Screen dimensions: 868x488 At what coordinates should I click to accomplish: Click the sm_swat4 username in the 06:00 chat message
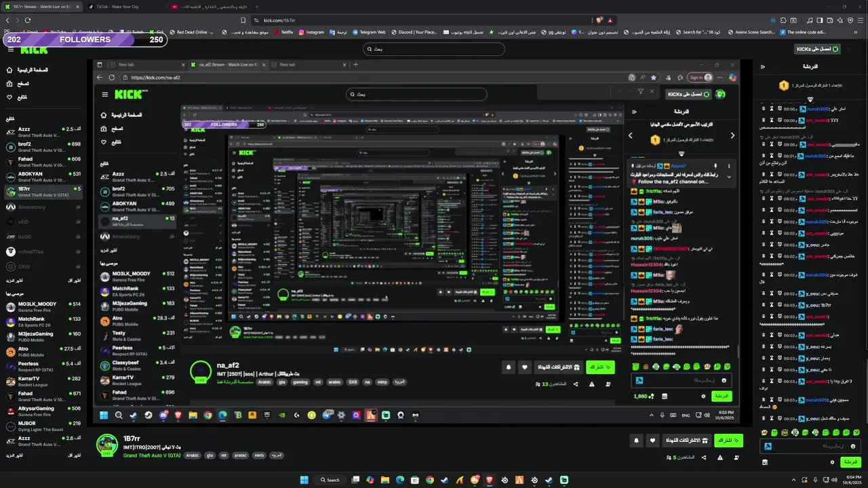coord(816,121)
